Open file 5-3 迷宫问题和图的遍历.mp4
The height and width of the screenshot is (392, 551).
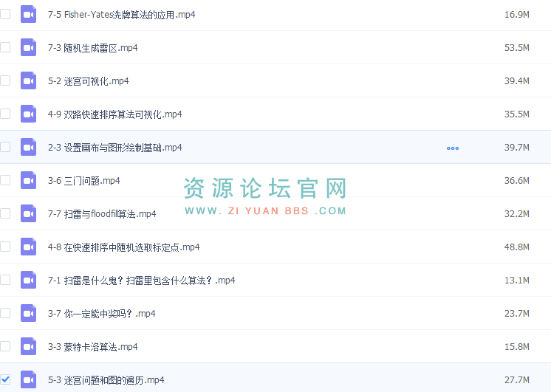[106, 380]
